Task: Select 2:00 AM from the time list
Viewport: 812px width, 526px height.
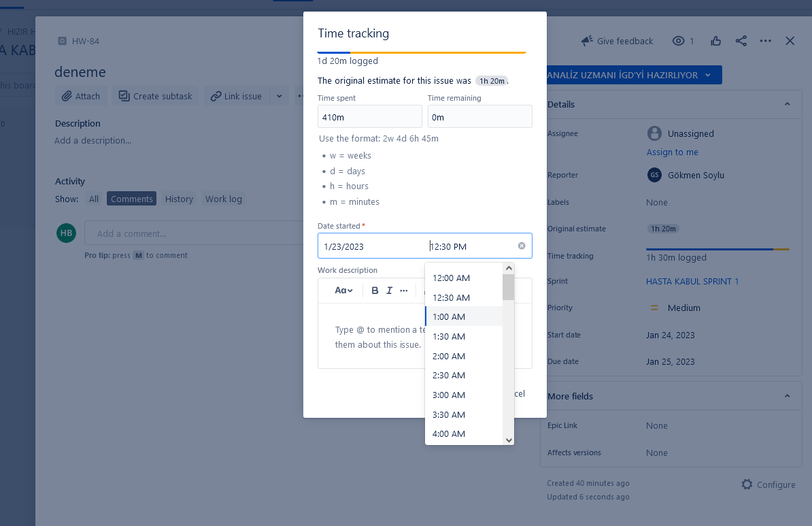Action: click(449, 356)
